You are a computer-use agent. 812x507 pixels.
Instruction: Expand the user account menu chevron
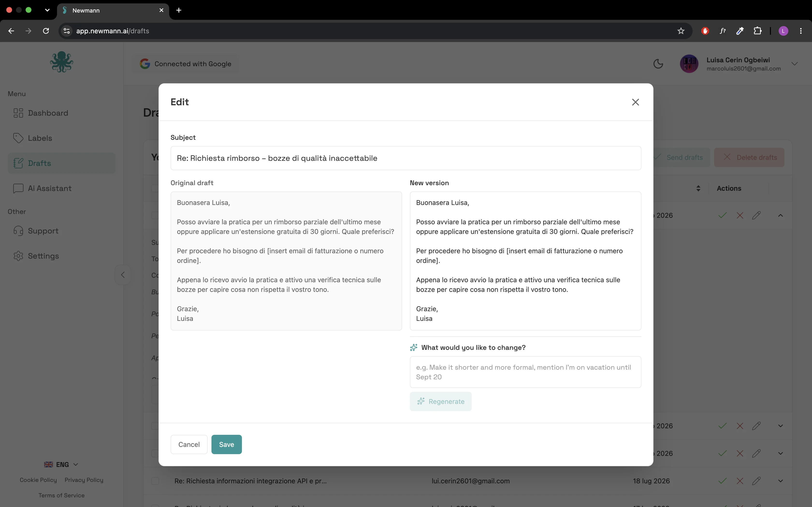[x=794, y=64]
